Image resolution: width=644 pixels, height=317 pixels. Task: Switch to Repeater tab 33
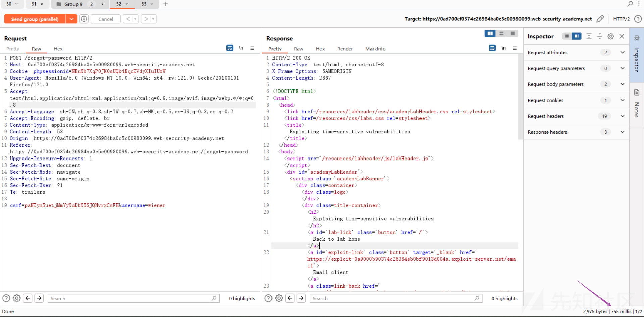[x=144, y=4]
